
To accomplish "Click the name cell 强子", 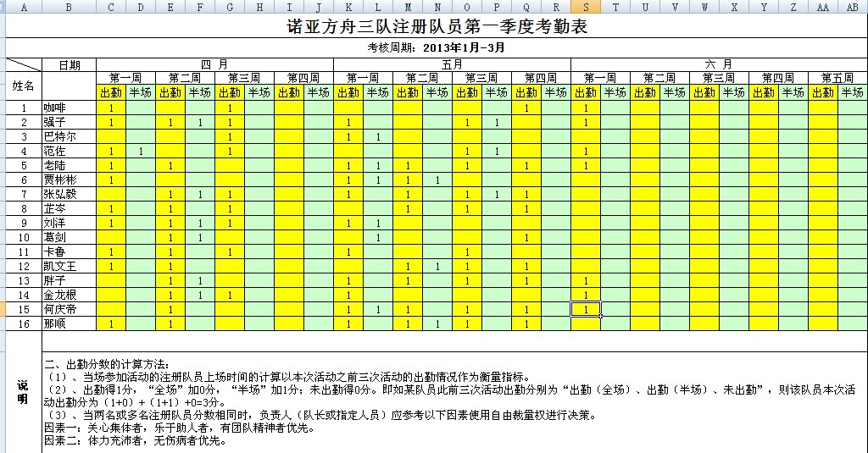I will 70,122.
